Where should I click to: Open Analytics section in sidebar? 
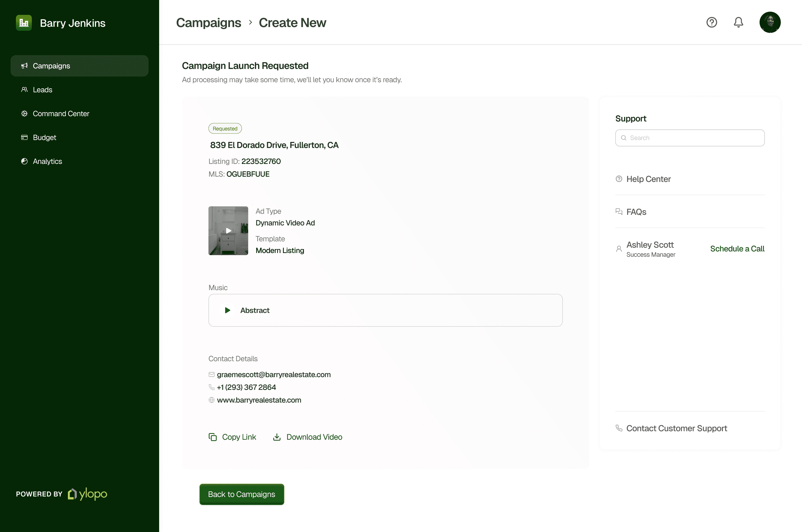tap(47, 162)
